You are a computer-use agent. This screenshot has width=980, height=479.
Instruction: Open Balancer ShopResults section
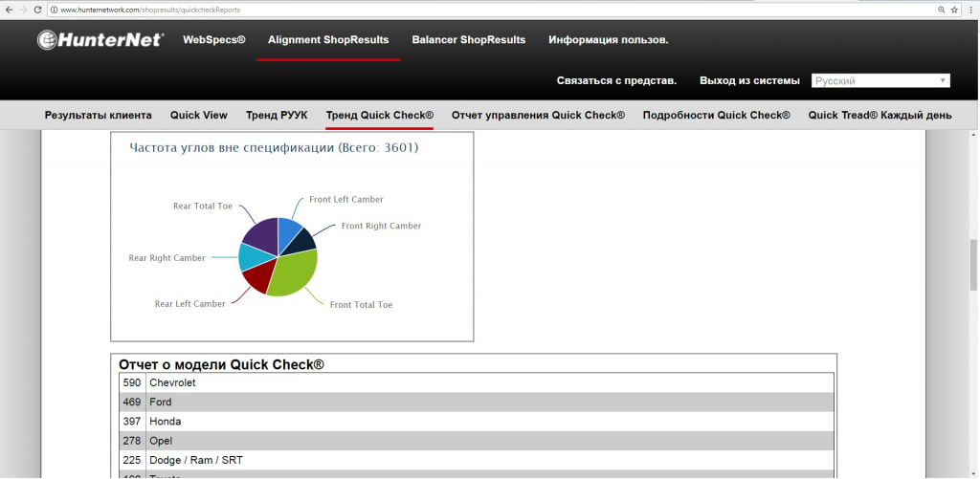(469, 40)
